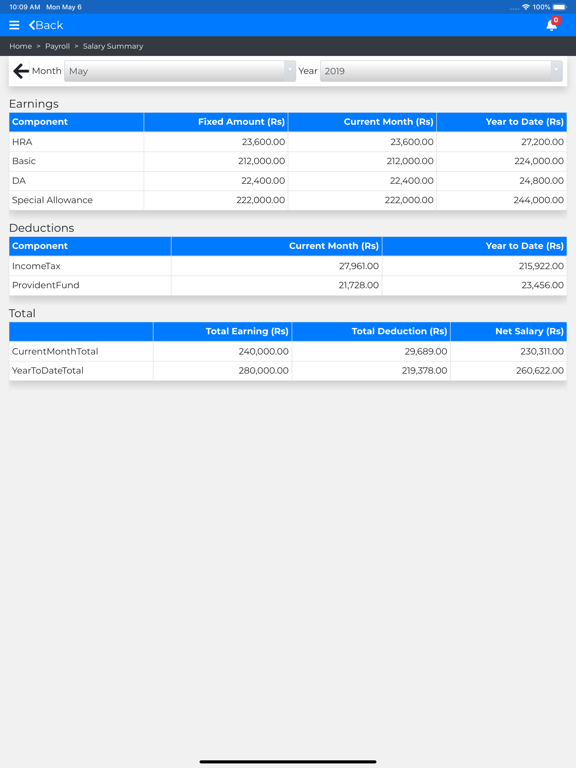Click current month net salary 230,311.00

pyautogui.click(x=542, y=351)
